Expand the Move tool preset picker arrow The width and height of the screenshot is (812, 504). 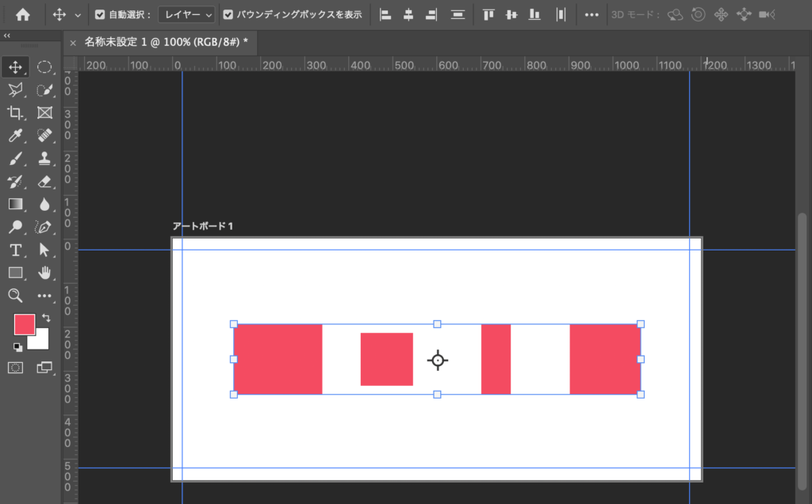click(78, 14)
